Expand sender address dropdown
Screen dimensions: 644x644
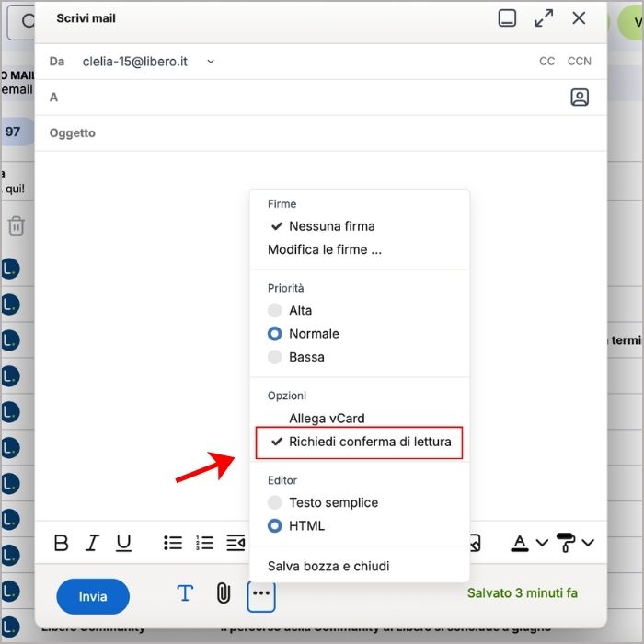(x=211, y=62)
